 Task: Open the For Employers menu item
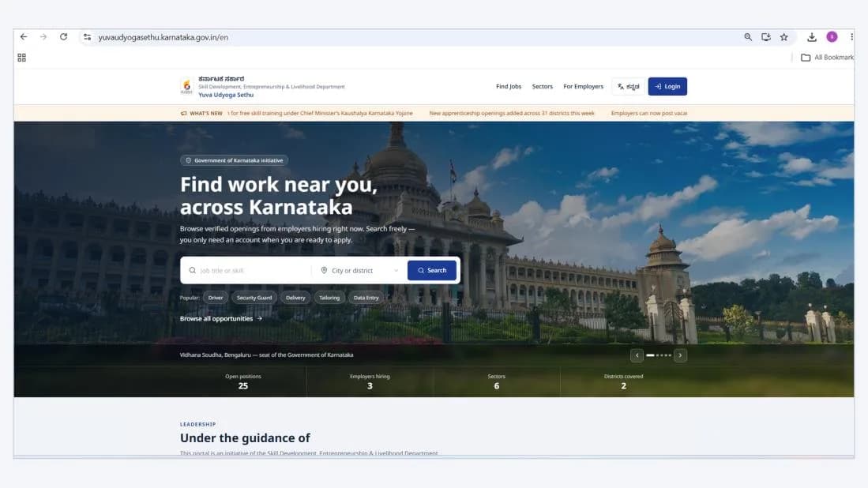pyautogui.click(x=584, y=86)
